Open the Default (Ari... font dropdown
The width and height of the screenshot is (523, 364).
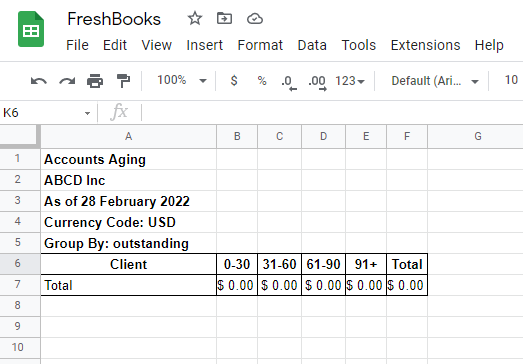[435, 81]
